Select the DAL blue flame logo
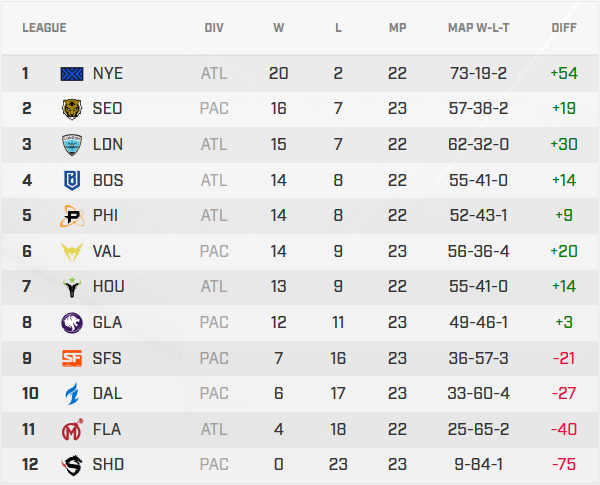The width and height of the screenshot is (600, 485). pos(73,394)
